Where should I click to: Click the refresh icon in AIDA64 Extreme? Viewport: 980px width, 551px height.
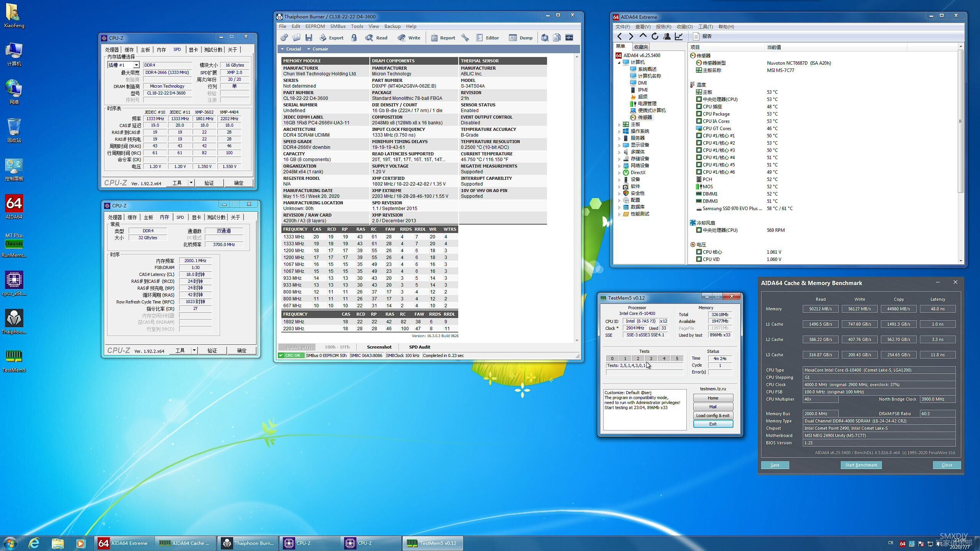pos(655,36)
